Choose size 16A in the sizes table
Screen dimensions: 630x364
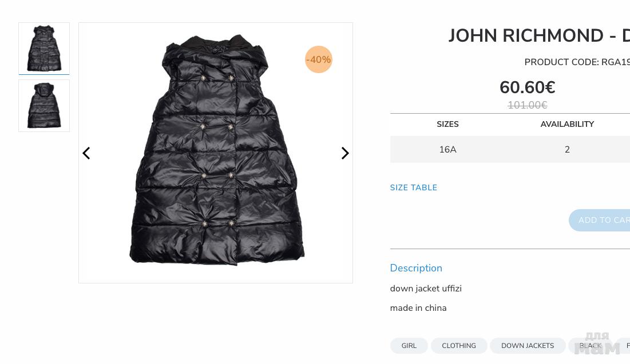pyautogui.click(x=447, y=149)
